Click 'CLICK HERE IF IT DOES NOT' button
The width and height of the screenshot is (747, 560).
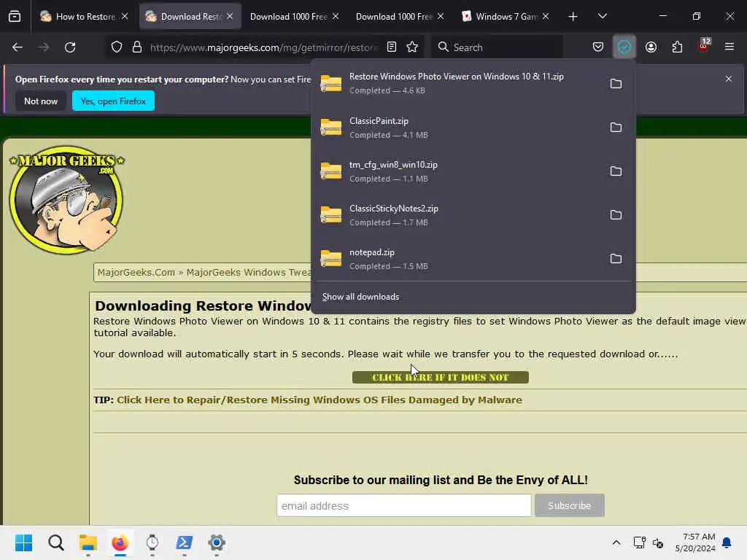[x=440, y=378]
